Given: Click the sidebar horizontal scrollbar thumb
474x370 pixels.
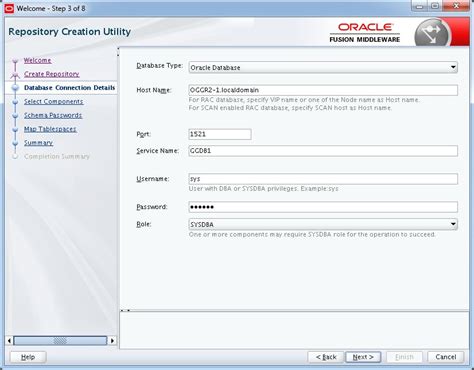Looking at the screenshot, I should [60, 341].
